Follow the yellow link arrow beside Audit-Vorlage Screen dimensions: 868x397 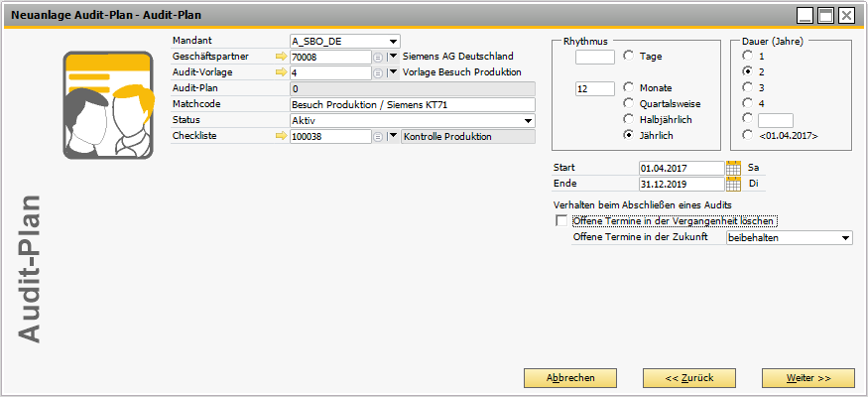[282, 72]
